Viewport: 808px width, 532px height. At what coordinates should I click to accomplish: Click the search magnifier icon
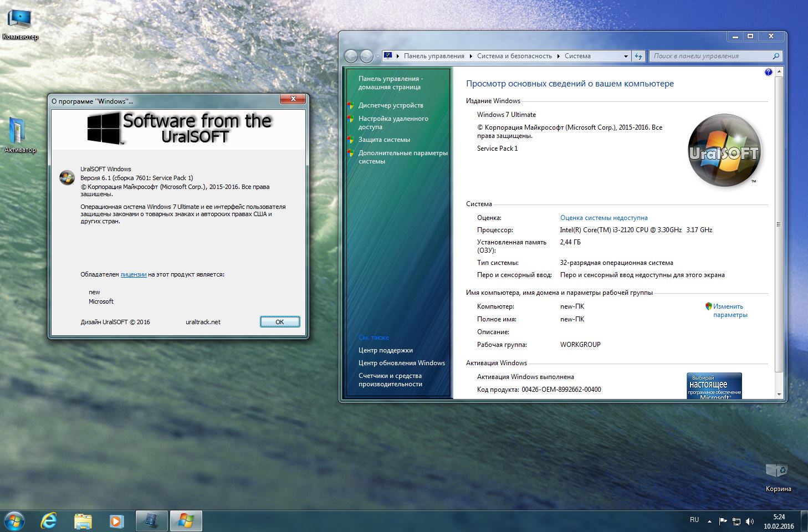[776, 56]
